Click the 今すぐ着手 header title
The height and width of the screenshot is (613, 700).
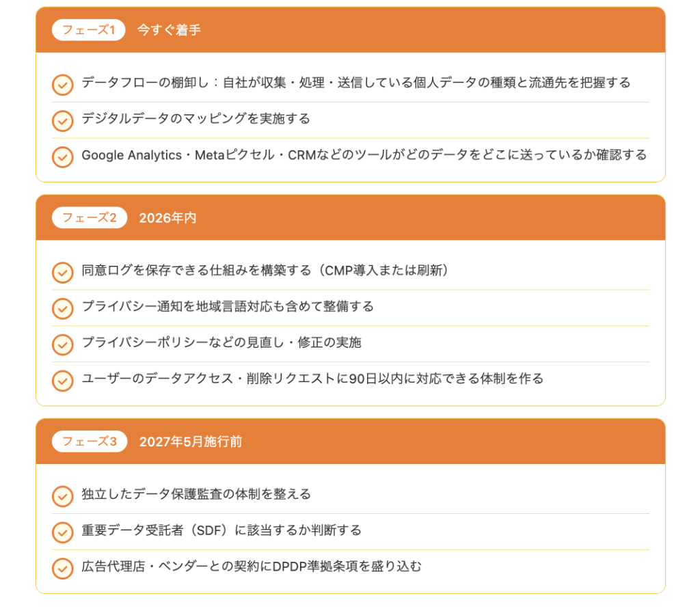[x=169, y=30]
